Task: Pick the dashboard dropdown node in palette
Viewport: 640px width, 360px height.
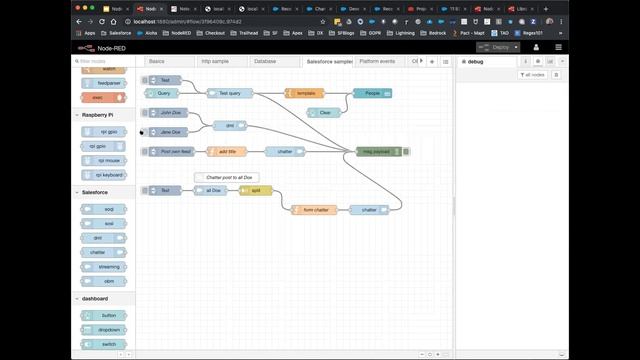Action: click(104, 330)
